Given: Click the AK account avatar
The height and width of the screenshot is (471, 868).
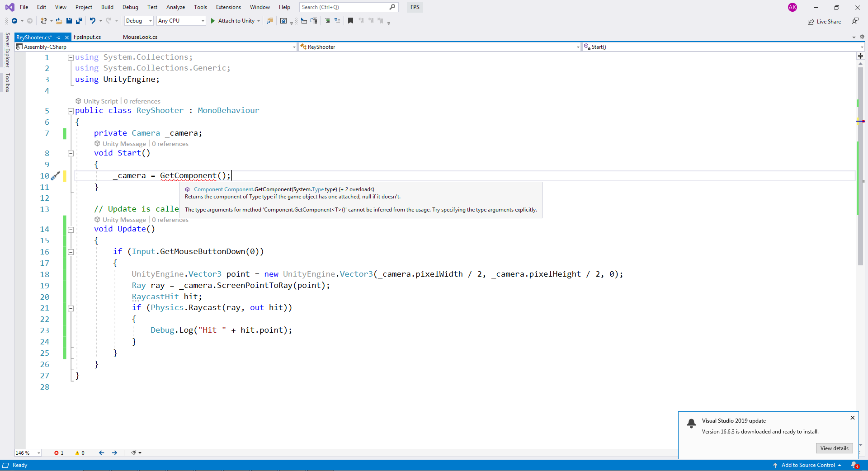Looking at the screenshot, I should pyautogui.click(x=793, y=7).
